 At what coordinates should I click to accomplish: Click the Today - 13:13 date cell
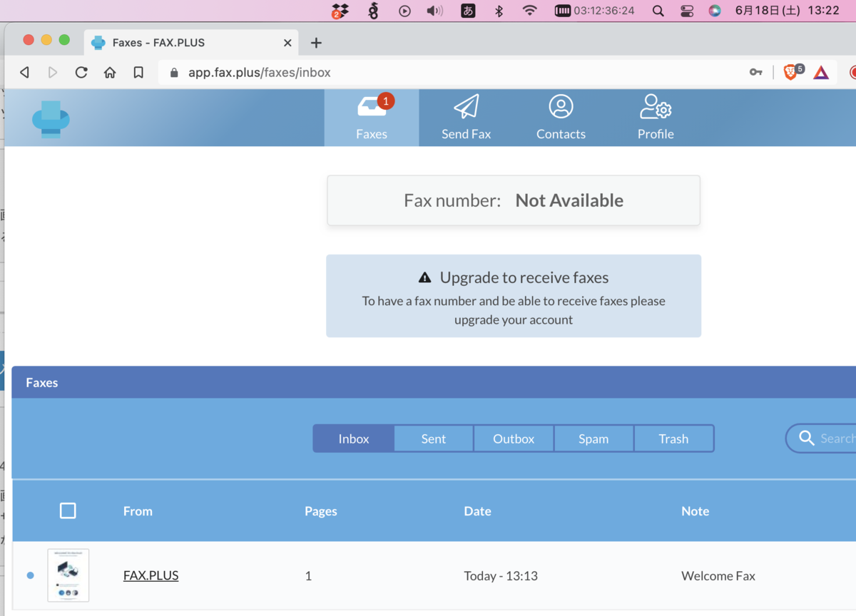point(501,575)
